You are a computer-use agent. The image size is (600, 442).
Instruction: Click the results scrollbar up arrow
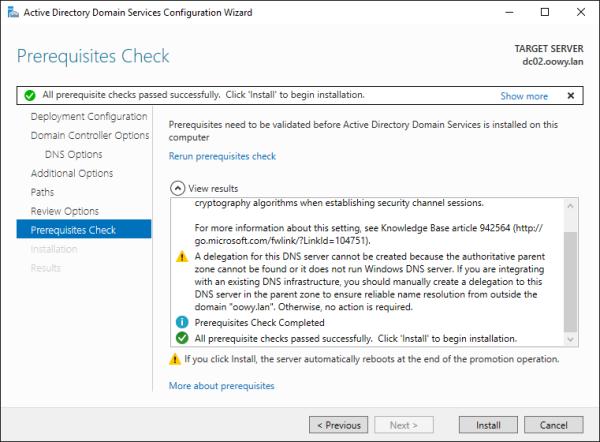click(570, 203)
